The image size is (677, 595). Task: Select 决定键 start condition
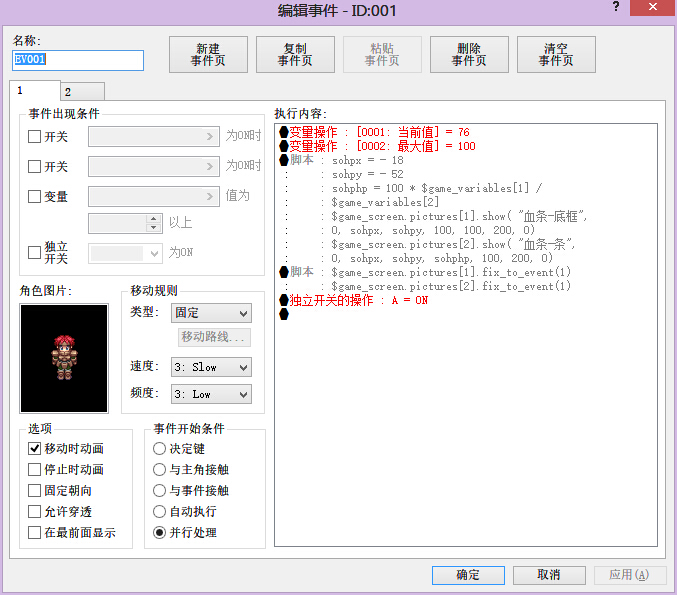pyautogui.click(x=159, y=449)
